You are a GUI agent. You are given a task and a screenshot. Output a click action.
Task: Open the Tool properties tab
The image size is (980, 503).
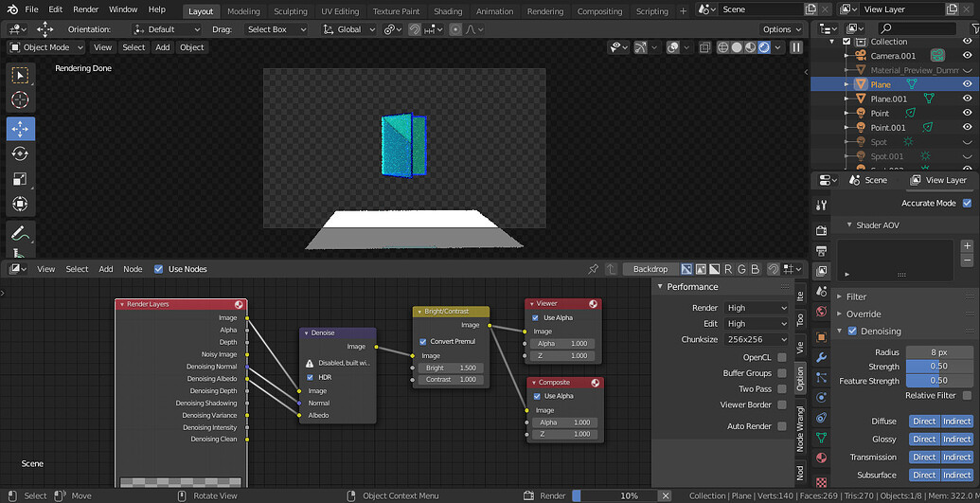point(821,206)
